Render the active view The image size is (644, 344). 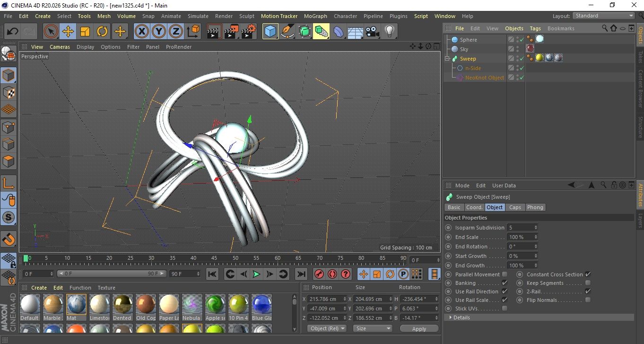[x=214, y=32]
